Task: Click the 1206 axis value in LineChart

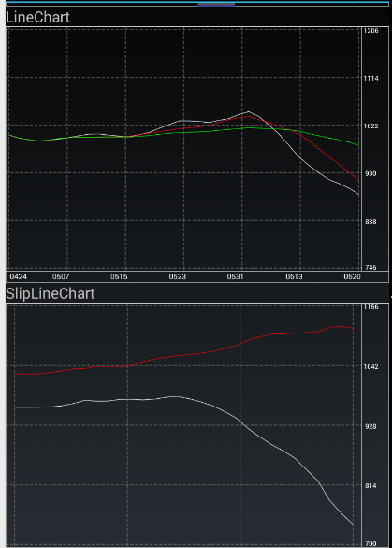Action: [x=370, y=31]
